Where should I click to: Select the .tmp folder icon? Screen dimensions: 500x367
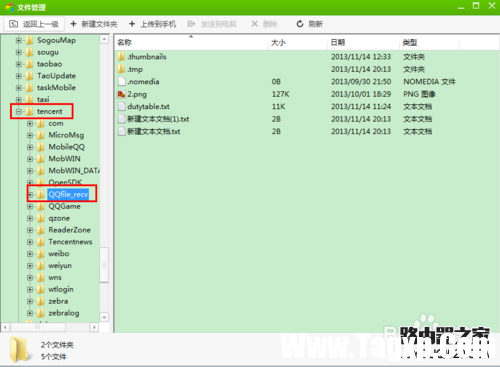(121, 69)
